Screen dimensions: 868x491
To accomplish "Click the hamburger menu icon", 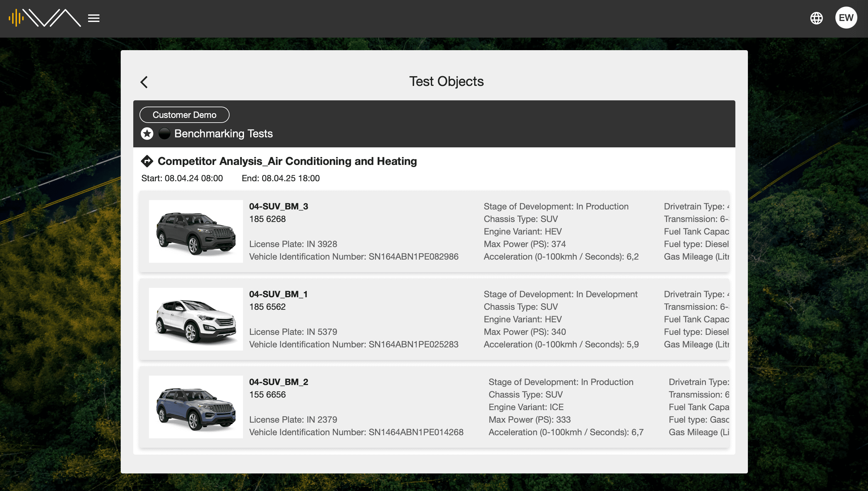I will pyautogui.click(x=93, y=18).
